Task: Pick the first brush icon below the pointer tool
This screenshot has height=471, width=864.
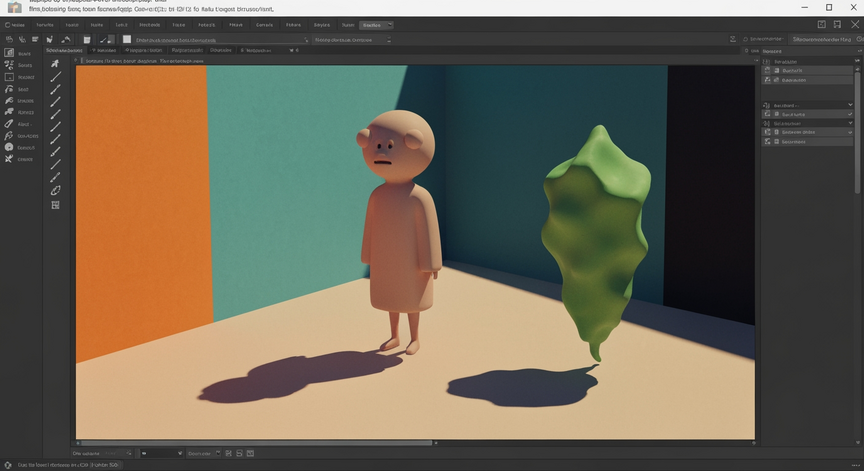Action: 55,77
